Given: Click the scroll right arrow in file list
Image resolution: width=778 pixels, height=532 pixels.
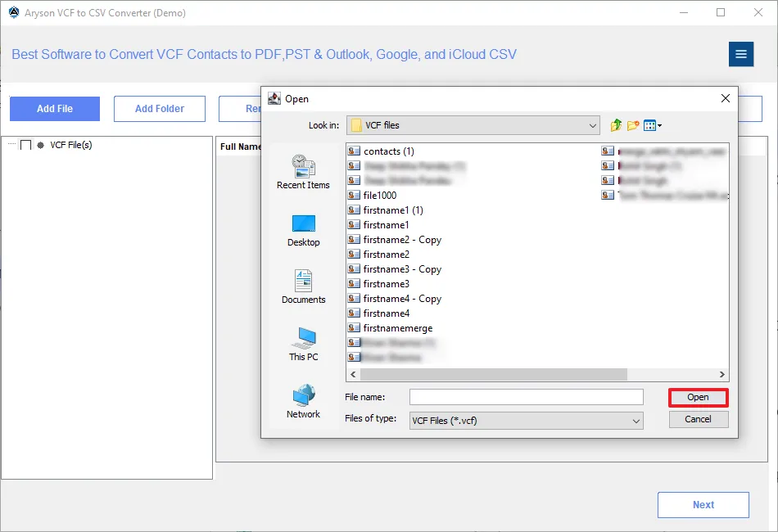Looking at the screenshot, I should (x=722, y=374).
